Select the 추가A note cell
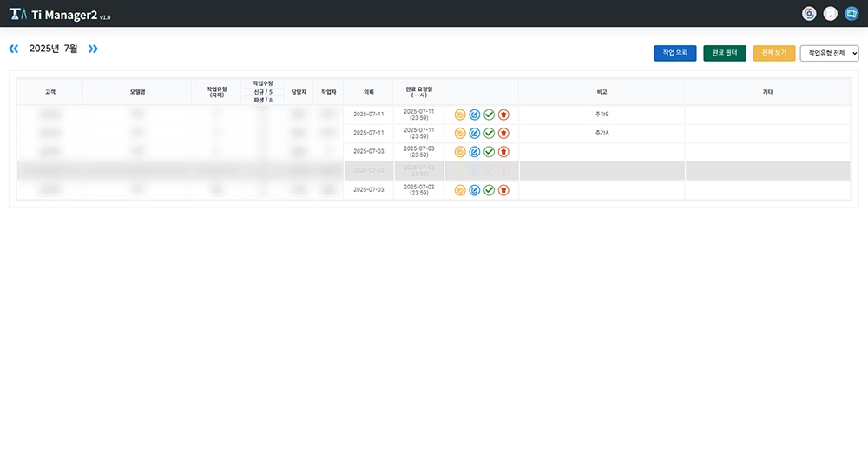This screenshot has height=454, width=868. 602,134
